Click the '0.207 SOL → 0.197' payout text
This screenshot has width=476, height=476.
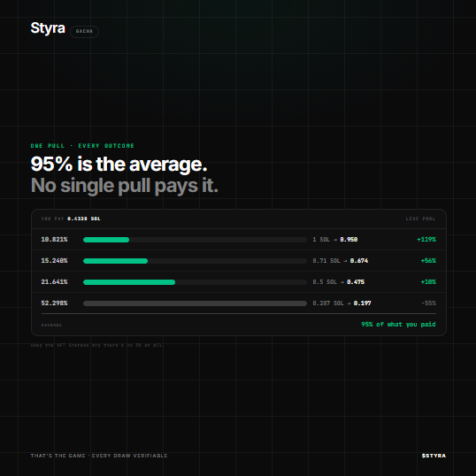point(342,303)
